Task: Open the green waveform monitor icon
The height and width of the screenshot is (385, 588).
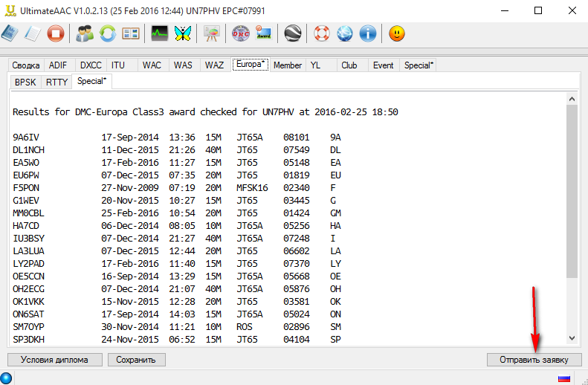Action: [x=159, y=33]
